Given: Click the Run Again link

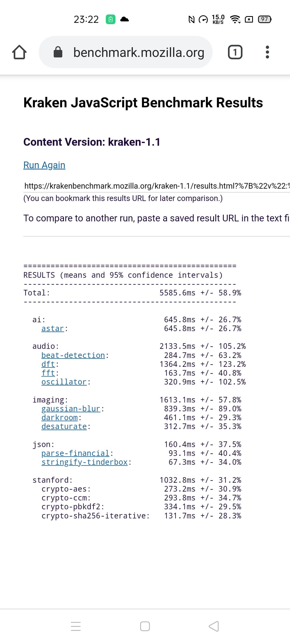Looking at the screenshot, I should 44,165.
